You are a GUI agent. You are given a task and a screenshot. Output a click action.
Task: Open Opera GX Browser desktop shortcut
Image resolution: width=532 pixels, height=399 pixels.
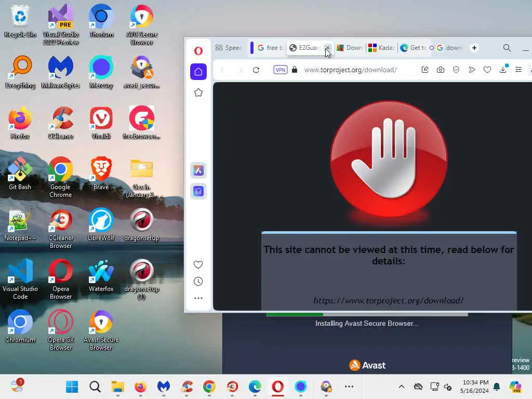point(61,330)
